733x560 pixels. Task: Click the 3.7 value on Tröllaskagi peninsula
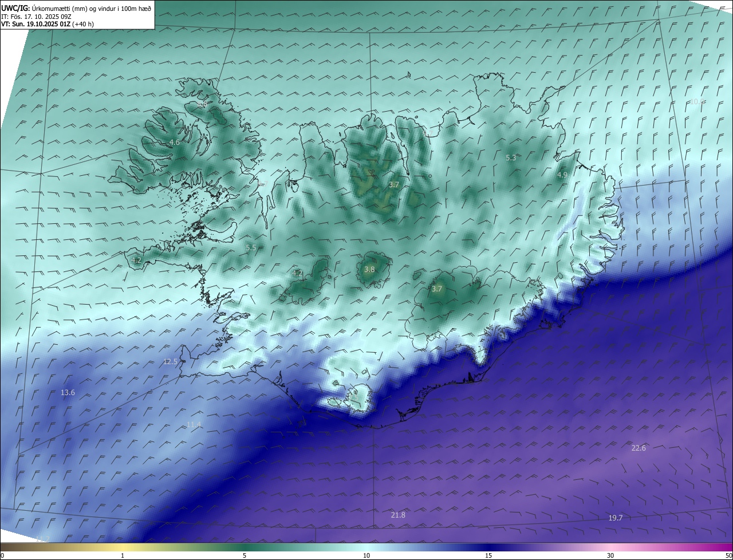point(393,184)
